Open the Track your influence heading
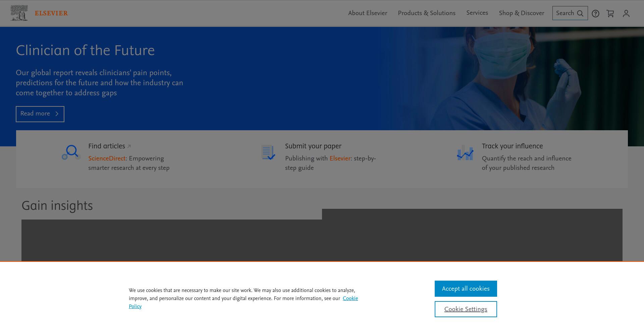This screenshot has height=335, width=644. pyautogui.click(x=512, y=146)
